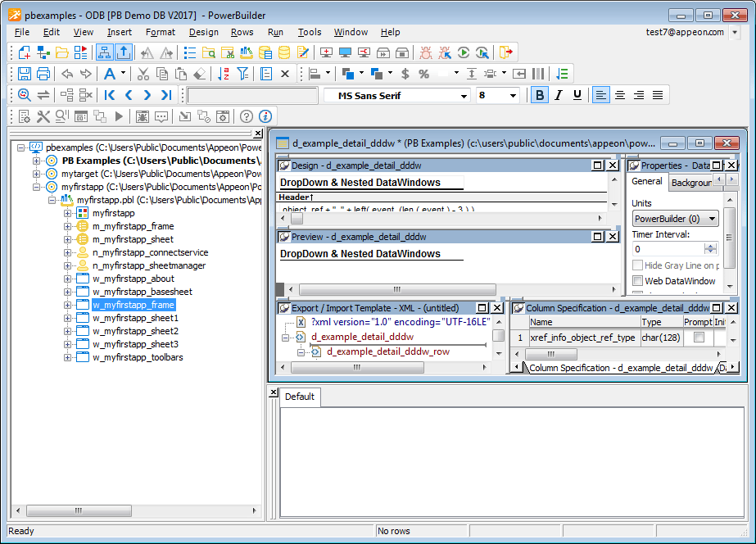Click the Cut scissors icon
The width and height of the screenshot is (756, 544).
(142, 74)
